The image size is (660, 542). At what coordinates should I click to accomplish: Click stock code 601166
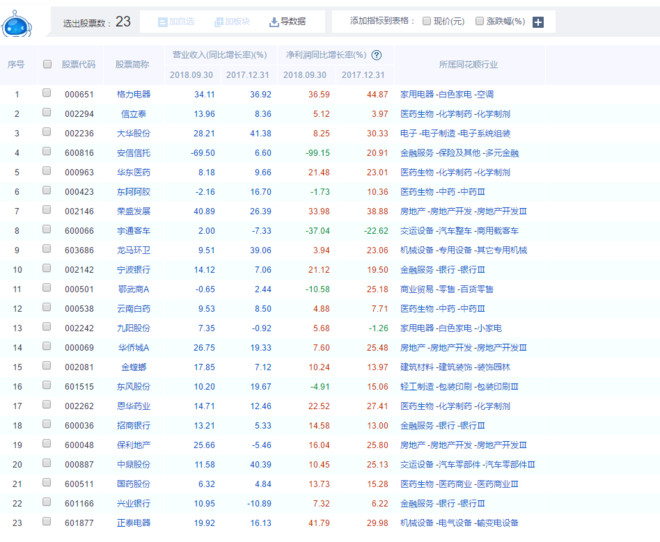coord(79,503)
